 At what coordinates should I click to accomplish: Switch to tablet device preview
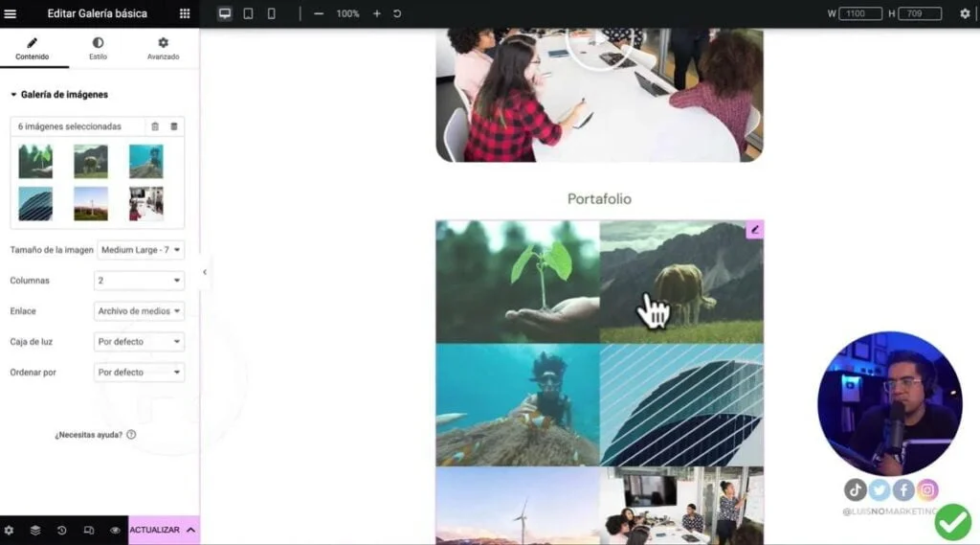coord(248,13)
